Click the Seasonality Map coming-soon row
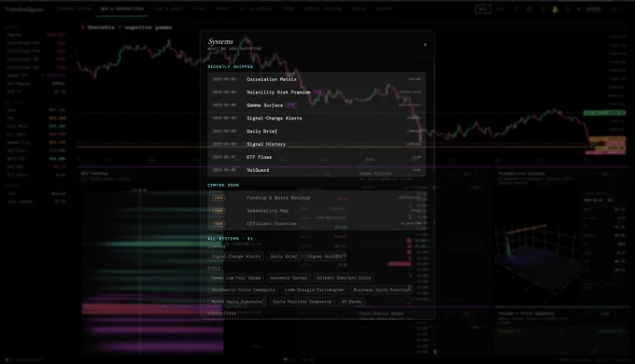The height and width of the screenshot is (364, 635). [x=317, y=211]
